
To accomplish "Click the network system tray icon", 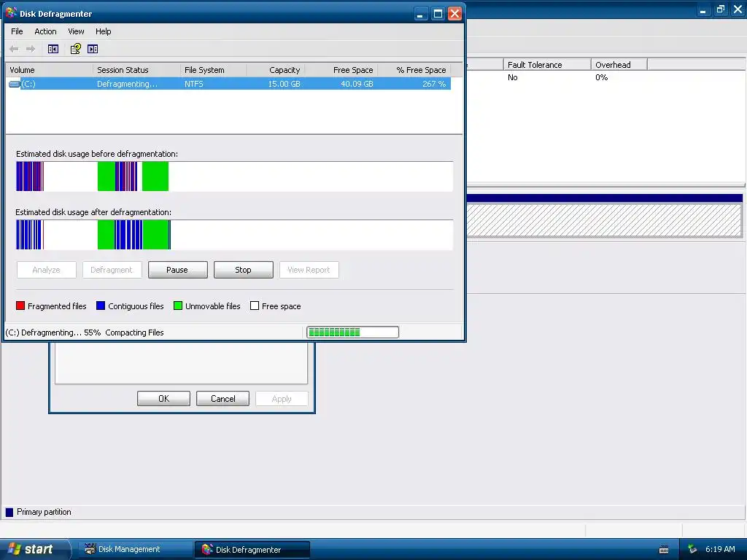I will 692,549.
